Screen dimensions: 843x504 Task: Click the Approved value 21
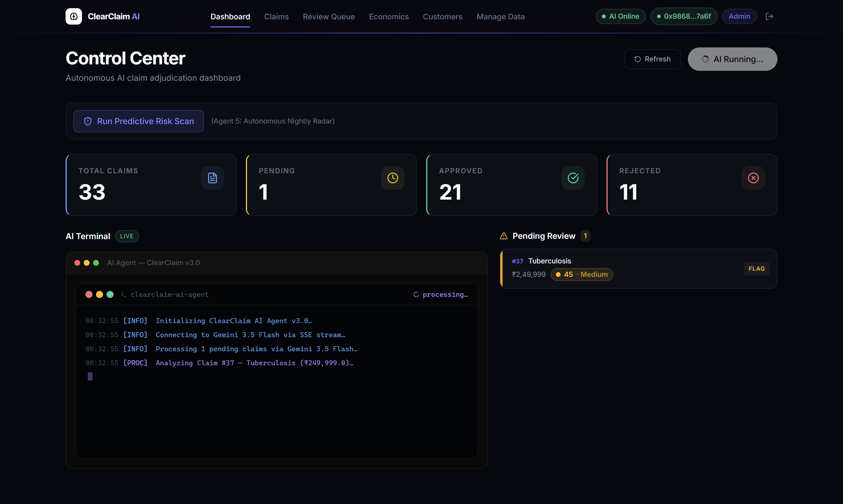(x=450, y=192)
